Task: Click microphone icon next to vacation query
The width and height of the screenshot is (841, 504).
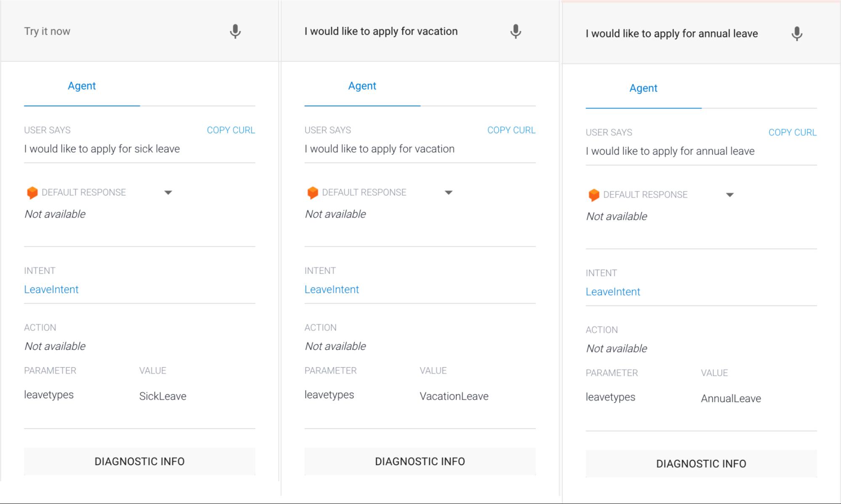Action: pos(515,32)
